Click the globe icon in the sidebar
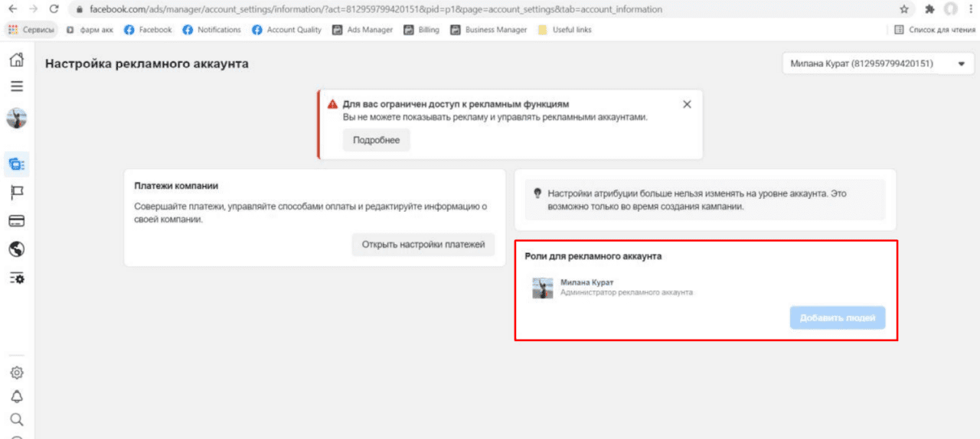Screen dimensions: 980x439 [16, 249]
